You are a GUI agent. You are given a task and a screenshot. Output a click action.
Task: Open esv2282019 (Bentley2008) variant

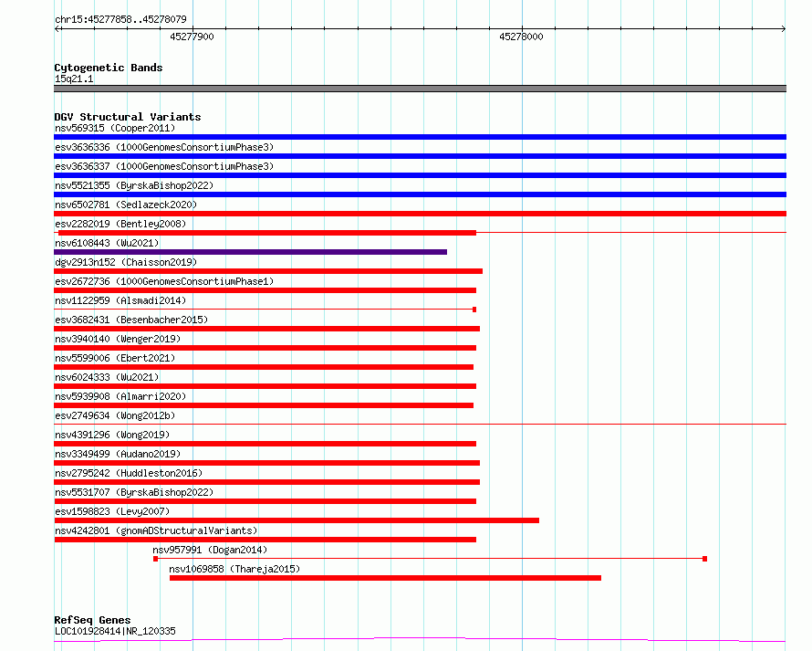tap(120, 224)
